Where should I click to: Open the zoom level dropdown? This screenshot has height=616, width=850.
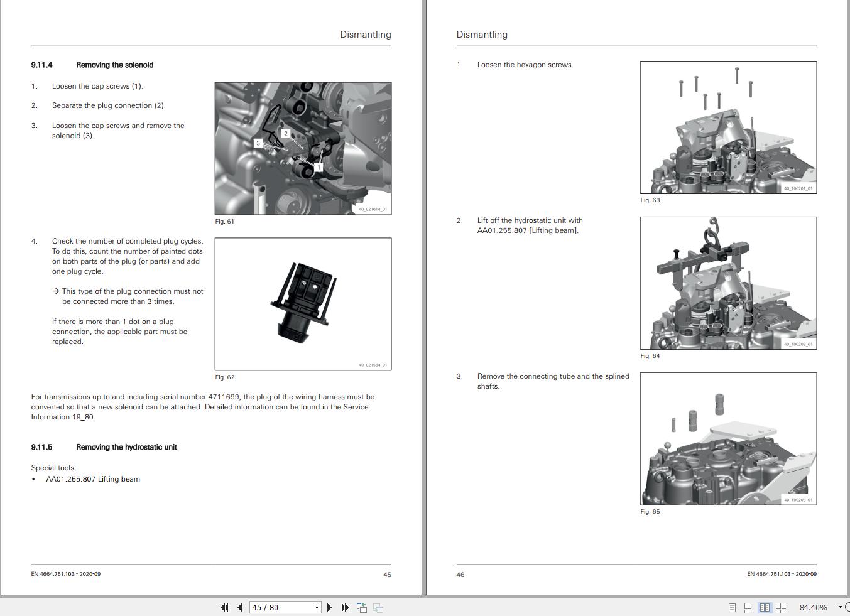(839, 607)
